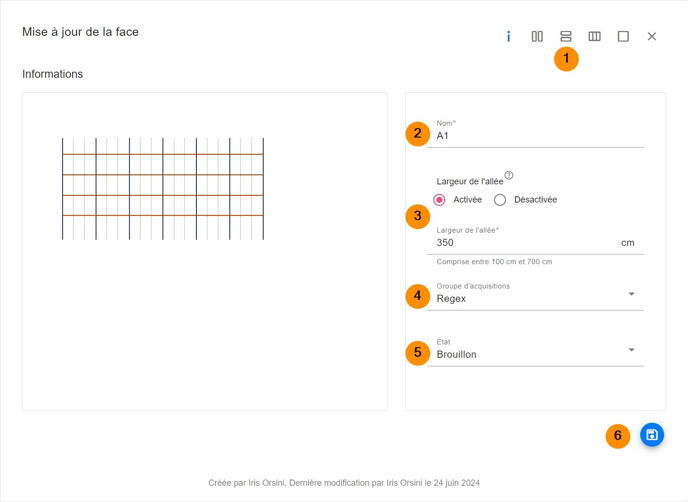688x502 pixels.
Task: Open the information tab icon
Action: coord(508,37)
